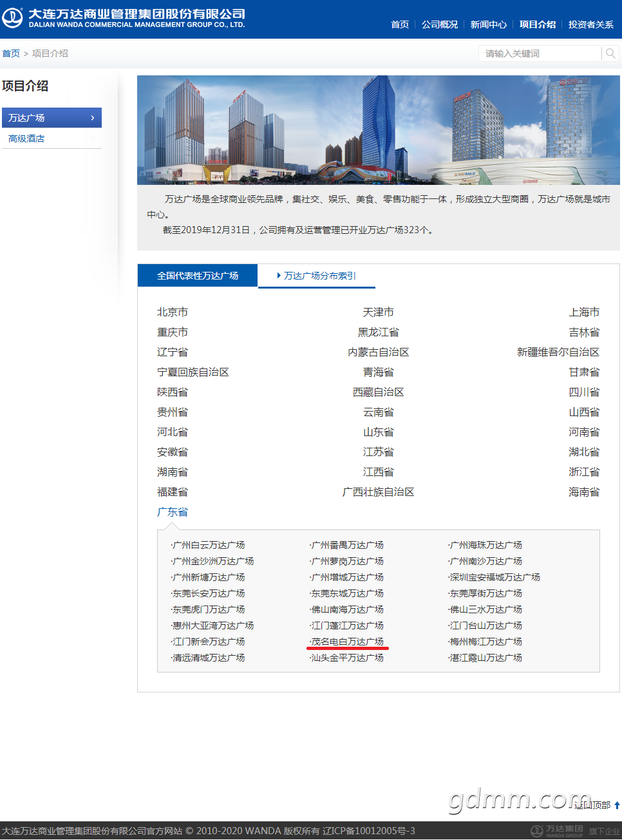Open 广州海珠万达广场 link

485,545
